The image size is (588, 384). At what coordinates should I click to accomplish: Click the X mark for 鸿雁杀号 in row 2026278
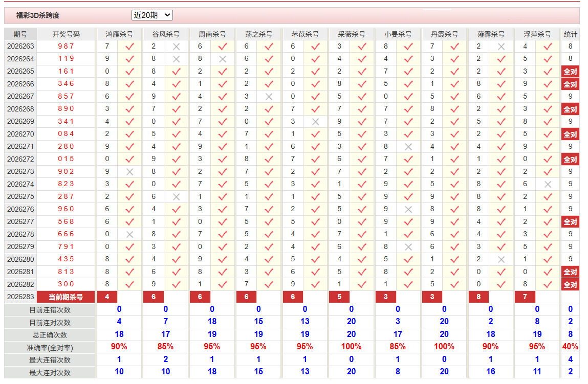(x=130, y=235)
